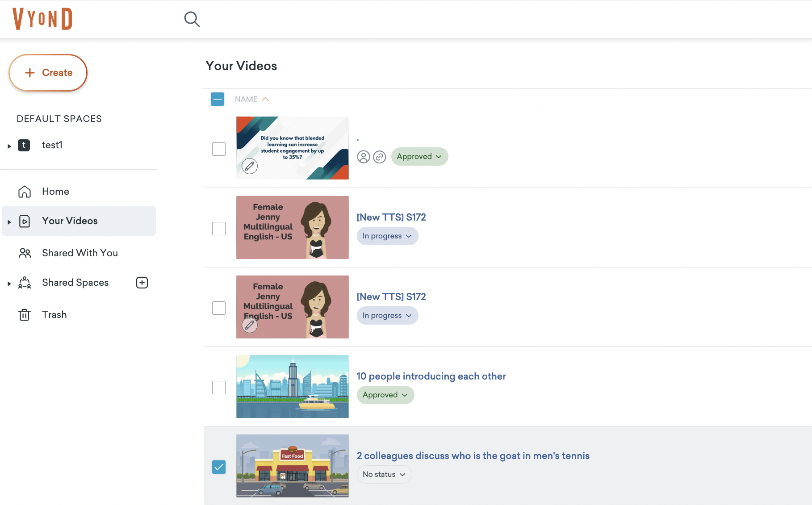Screen dimensions: 812x505
Task: Open 2 colleagues discuss tennis video link
Action: (473, 455)
